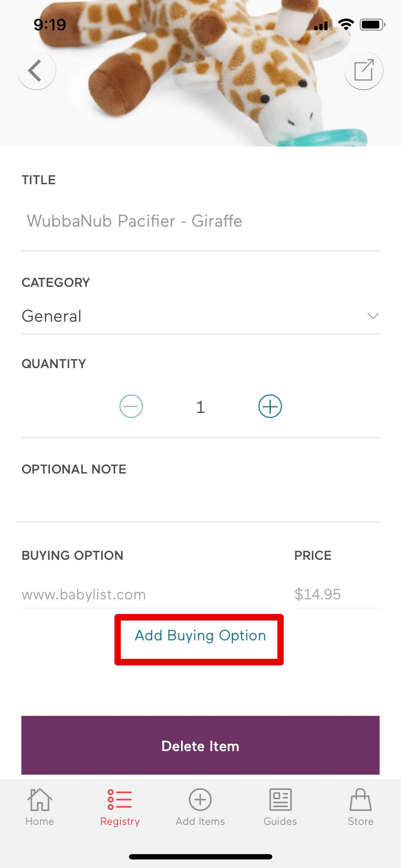Expand the Category dropdown chevron
The height and width of the screenshot is (868, 401).
373,316
